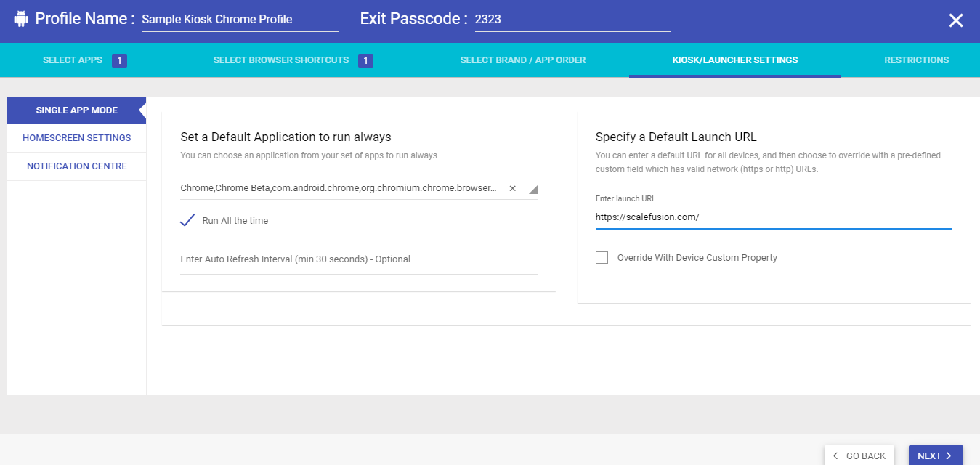Screen dimensions: 980x465
Task: Click the Exit Passcode field
Action: click(572, 20)
